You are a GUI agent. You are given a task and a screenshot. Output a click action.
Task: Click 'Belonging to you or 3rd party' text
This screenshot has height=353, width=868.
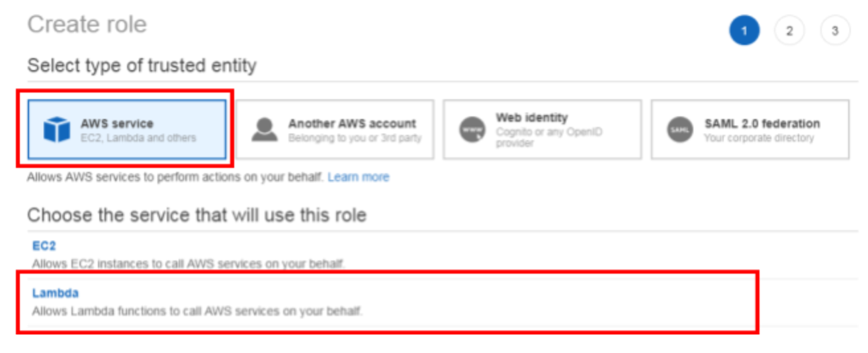[x=354, y=138]
